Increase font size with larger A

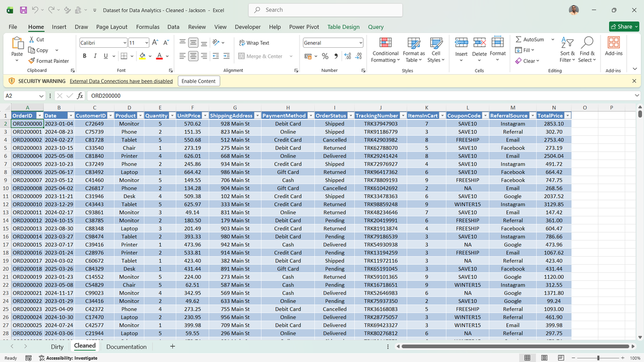click(x=156, y=42)
